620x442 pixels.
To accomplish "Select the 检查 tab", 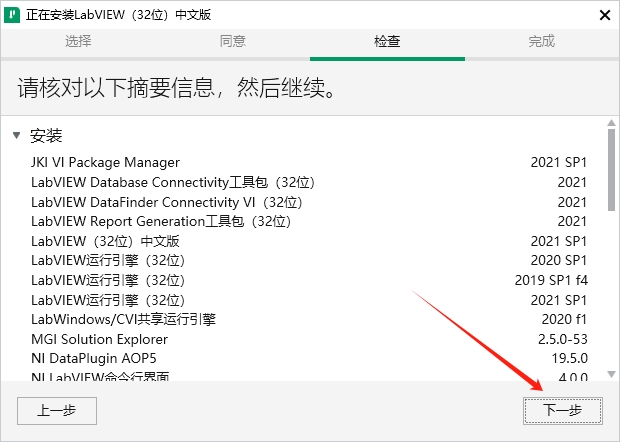I will tap(387, 41).
